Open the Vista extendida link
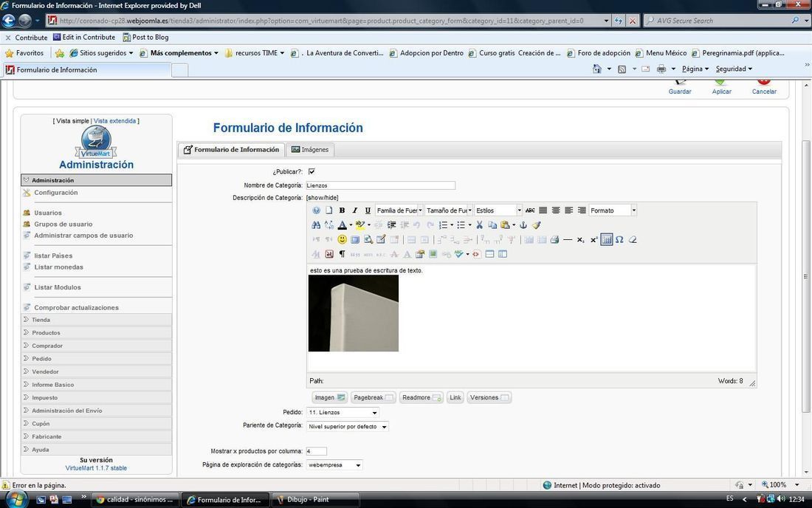This screenshot has height=508, width=812. tap(114, 120)
